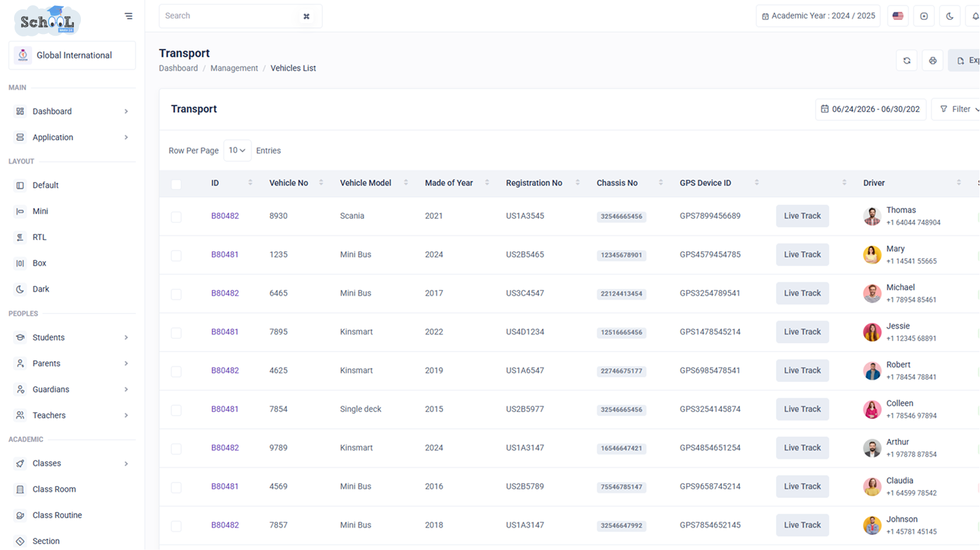Open the Management breadcrumb link
This screenshot has height=550, width=980.
pos(234,68)
